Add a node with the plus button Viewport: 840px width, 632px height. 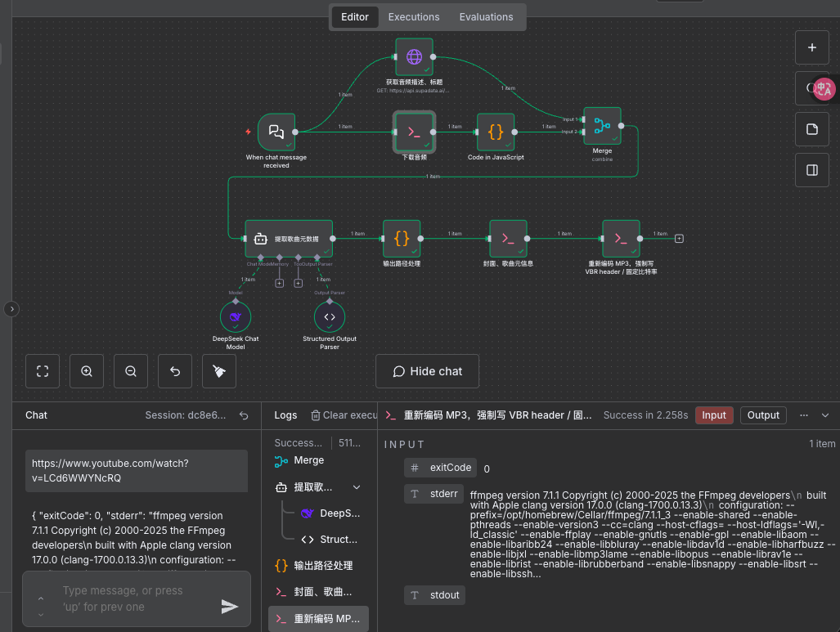[x=812, y=47]
